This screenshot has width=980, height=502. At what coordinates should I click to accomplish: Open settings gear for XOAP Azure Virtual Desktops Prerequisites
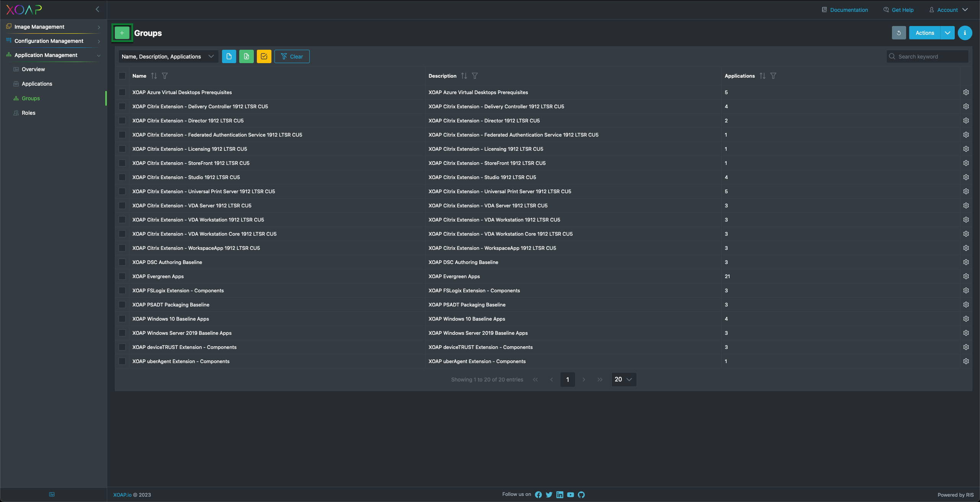click(966, 92)
